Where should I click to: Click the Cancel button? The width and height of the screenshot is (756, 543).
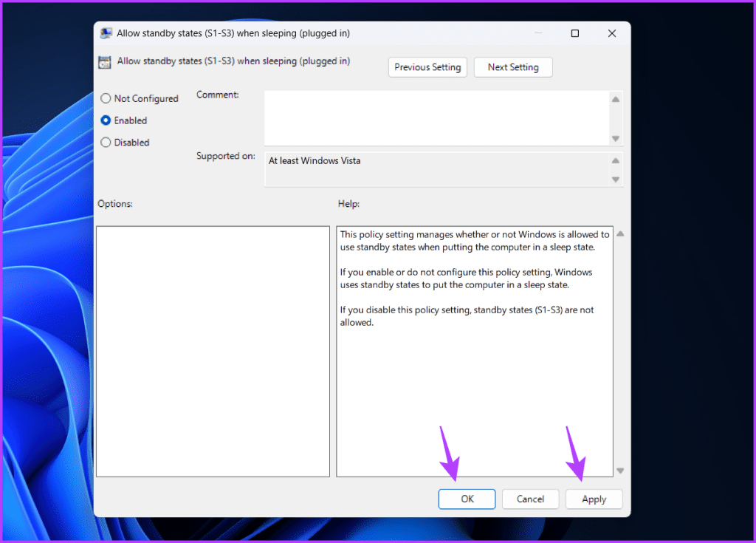[530, 499]
